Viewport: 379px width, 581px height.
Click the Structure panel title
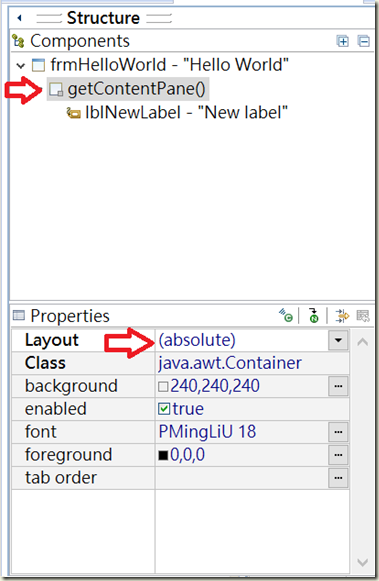[103, 18]
